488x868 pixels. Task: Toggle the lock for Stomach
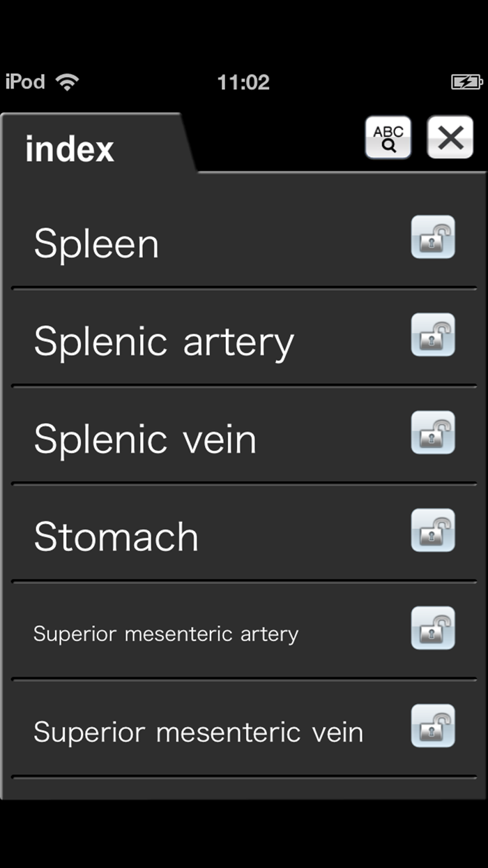[x=434, y=530]
